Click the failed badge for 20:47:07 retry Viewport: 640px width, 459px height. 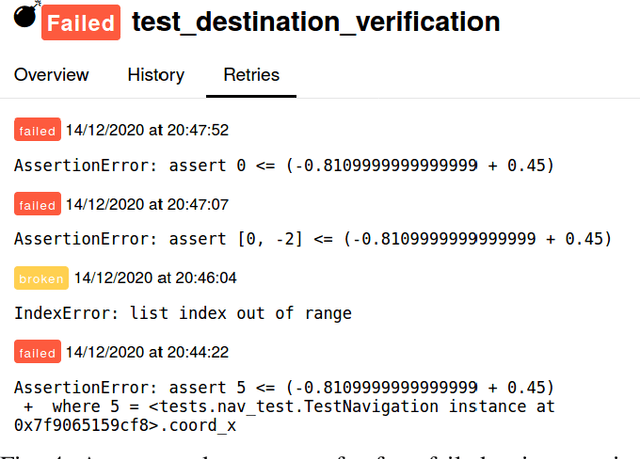point(37,205)
